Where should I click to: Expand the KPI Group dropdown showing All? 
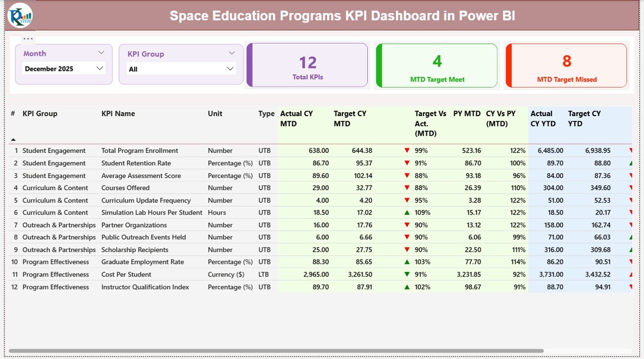230,68
